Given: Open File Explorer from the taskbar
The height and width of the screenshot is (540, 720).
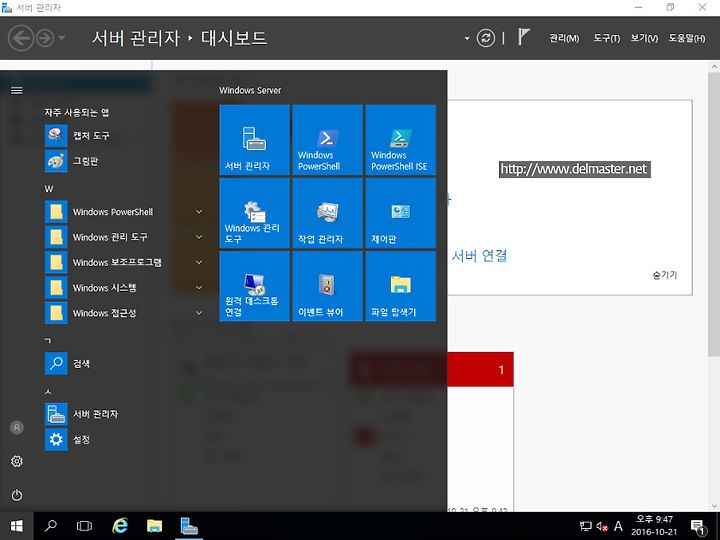Looking at the screenshot, I should pyautogui.click(x=154, y=526).
